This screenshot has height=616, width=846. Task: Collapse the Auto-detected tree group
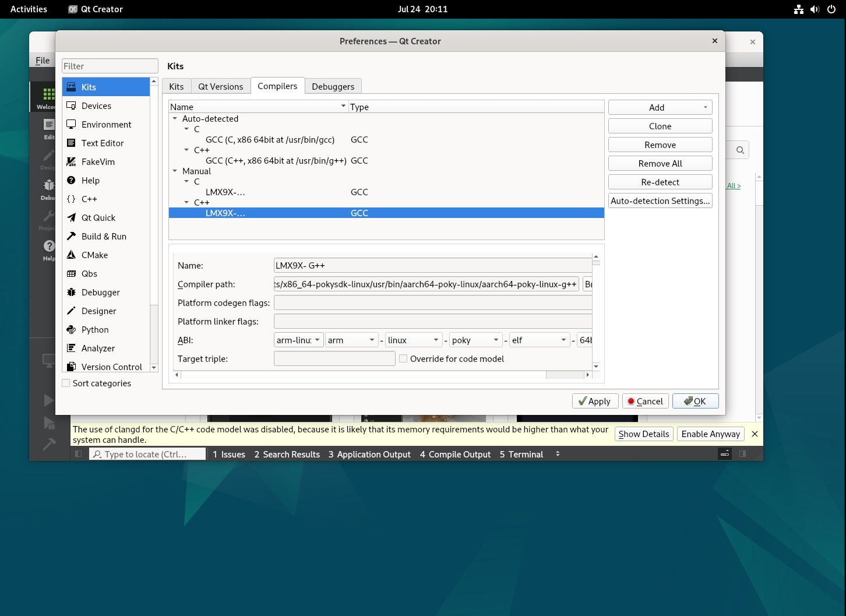(x=175, y=118)
